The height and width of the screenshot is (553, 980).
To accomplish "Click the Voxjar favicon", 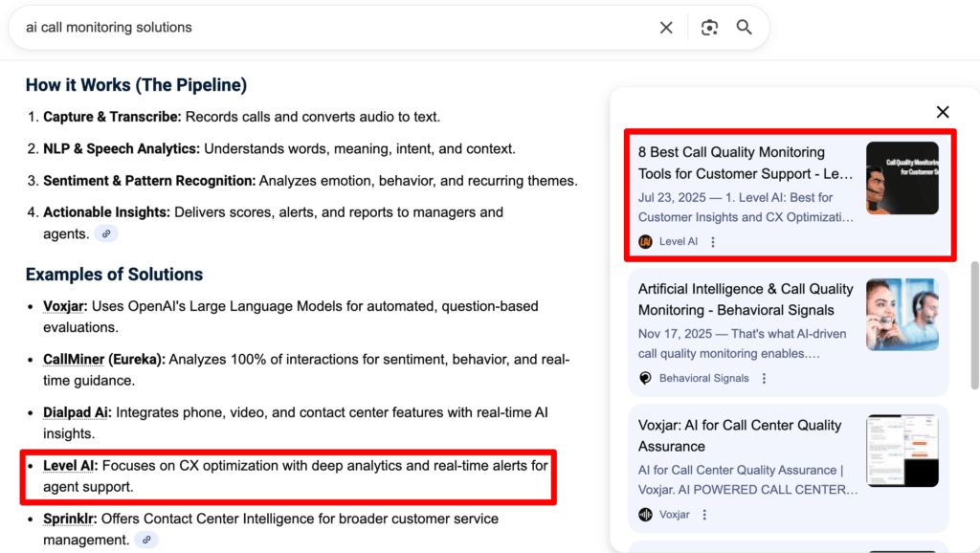I will [646, 515].
